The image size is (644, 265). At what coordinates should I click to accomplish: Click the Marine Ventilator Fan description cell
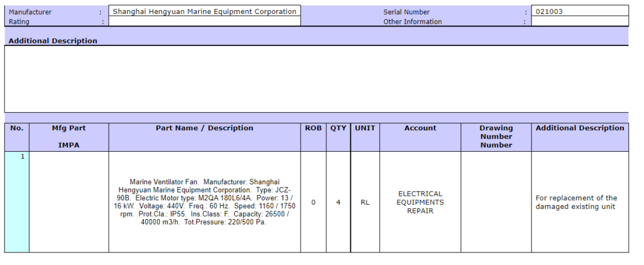pyautogui.click(x=204, y=202)
